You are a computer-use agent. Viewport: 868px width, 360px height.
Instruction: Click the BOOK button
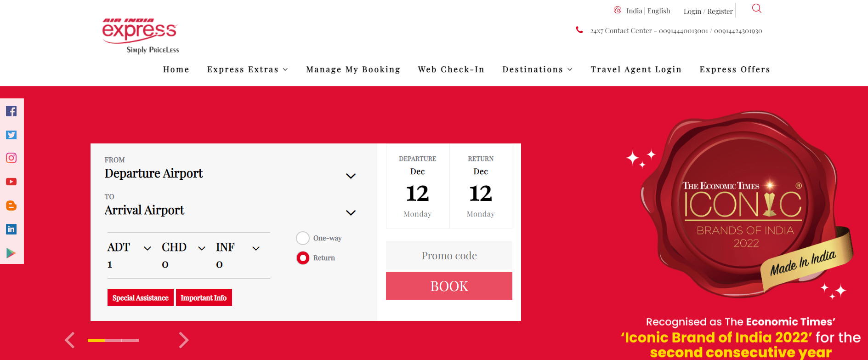(x=449, y=286)
